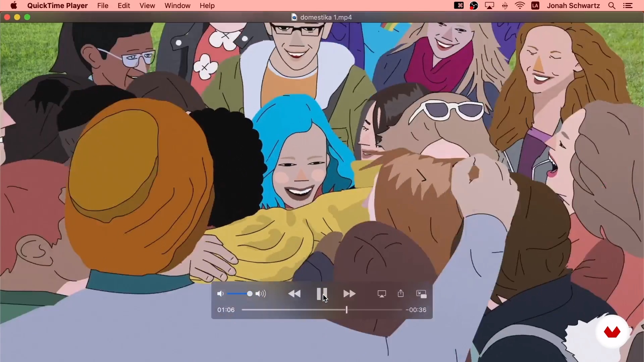Open the LA input source menu
Image resolution: width=644 pixels, height=362 pixels.
pyautogui.click(x=535, y=6)
